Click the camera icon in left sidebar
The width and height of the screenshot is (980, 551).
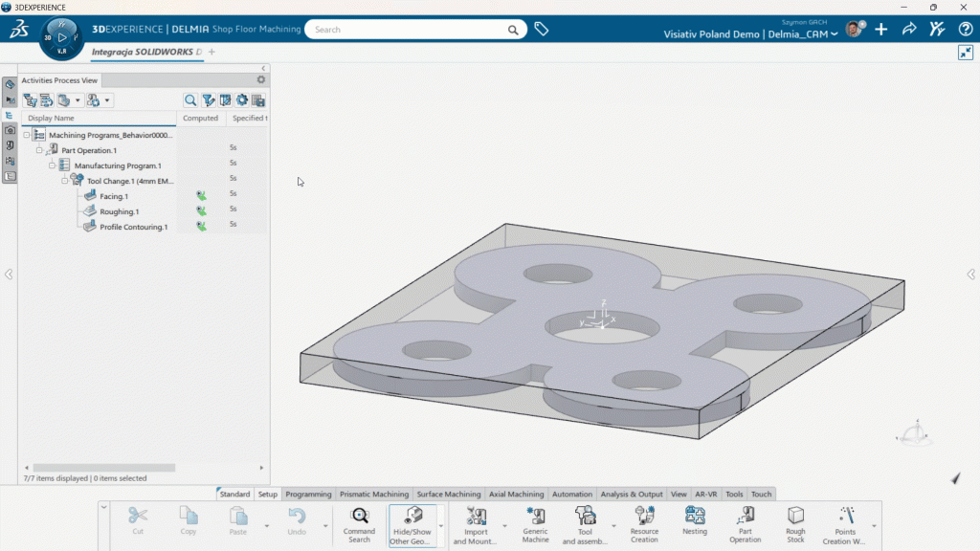10,130
